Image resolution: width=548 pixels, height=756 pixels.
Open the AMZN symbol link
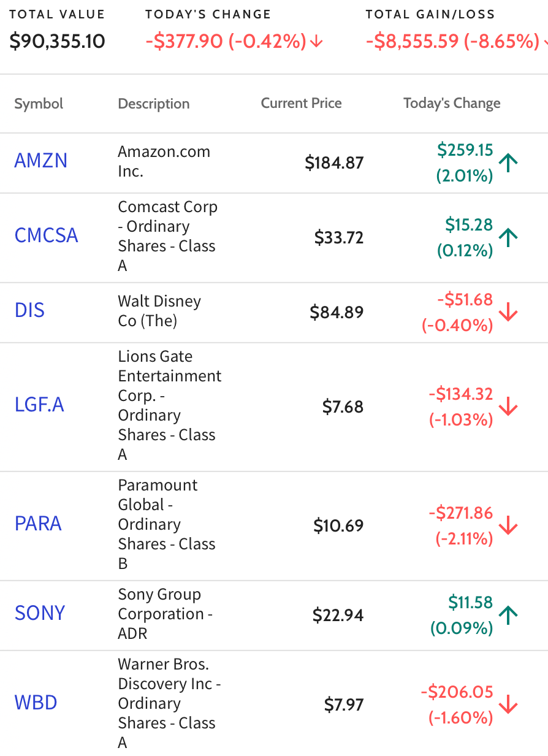click(40, 161)
